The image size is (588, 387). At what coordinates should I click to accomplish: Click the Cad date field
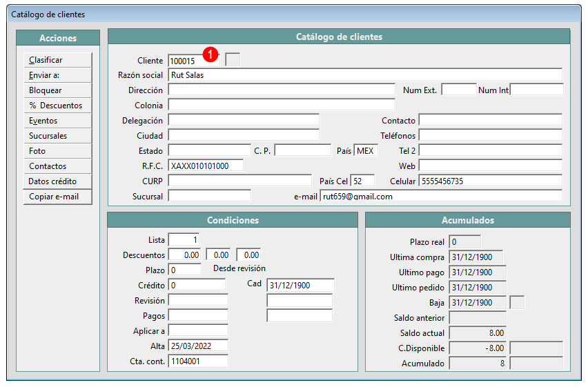click(300, 285)
